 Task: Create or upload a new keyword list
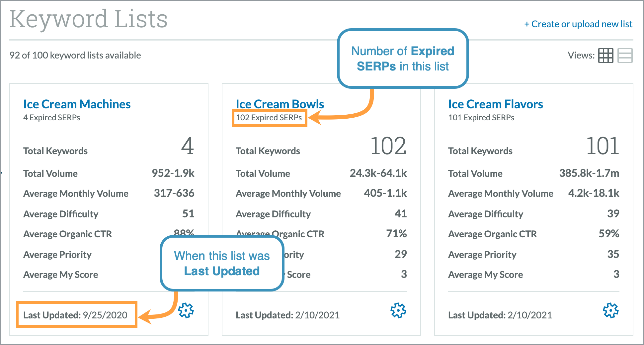[578, 24]
